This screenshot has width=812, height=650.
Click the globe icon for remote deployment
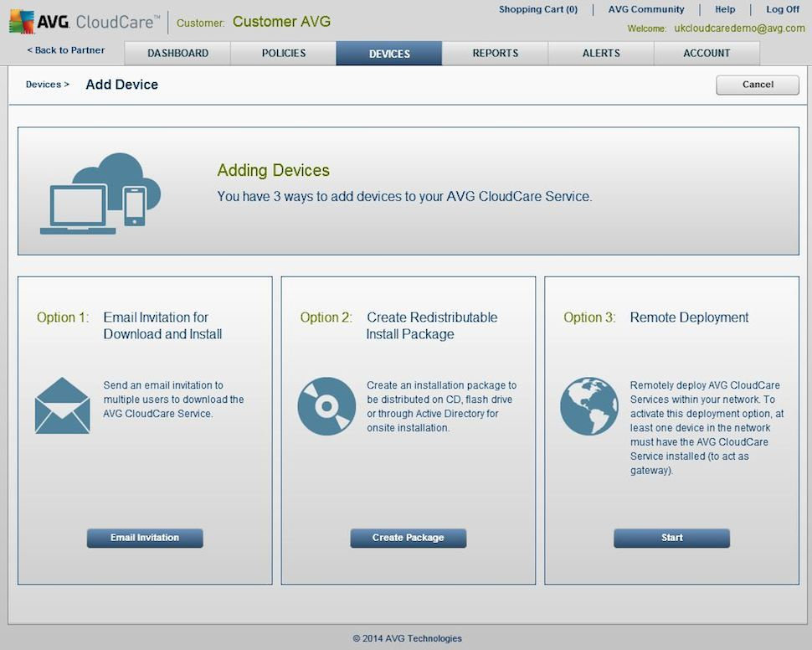[x=589, y=406]
